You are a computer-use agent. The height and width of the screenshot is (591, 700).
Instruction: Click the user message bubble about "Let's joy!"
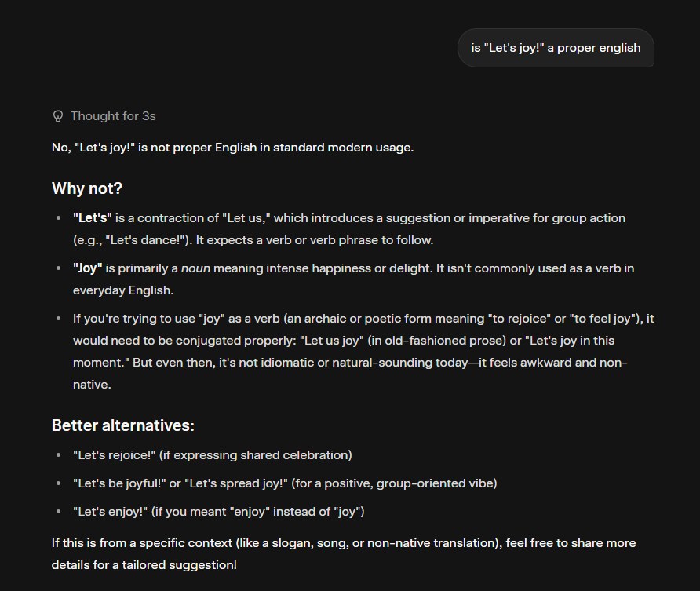[556, 48]
